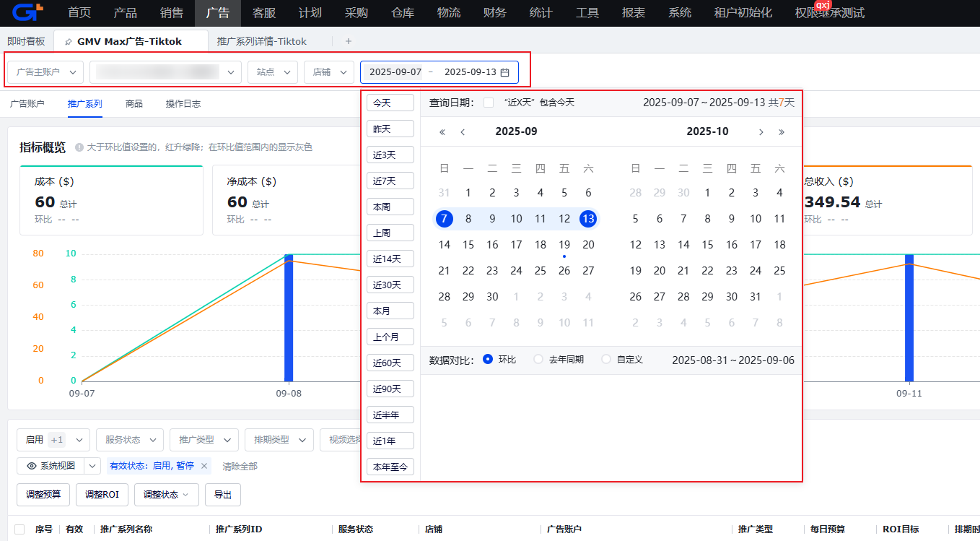Select September 19 in the calendar
The width and height of the screenshot is (980, 541).
(x=564, y=245)
